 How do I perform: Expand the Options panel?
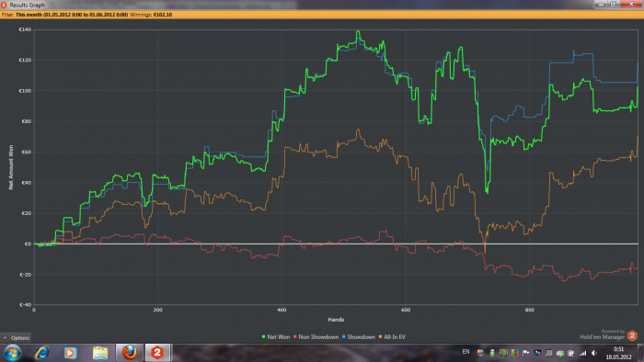(x=16, y=338)
